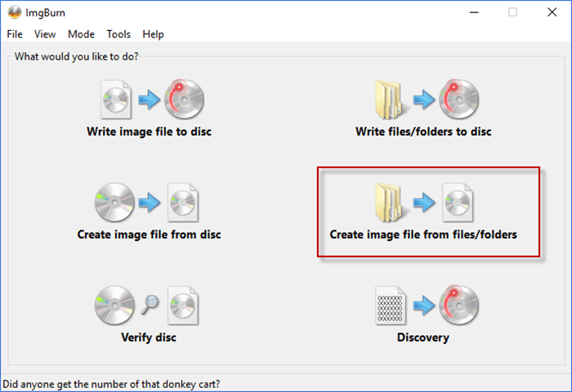Click the Discovery label
Viewport: 572px width, 392px height.
[x=423, y=337]
